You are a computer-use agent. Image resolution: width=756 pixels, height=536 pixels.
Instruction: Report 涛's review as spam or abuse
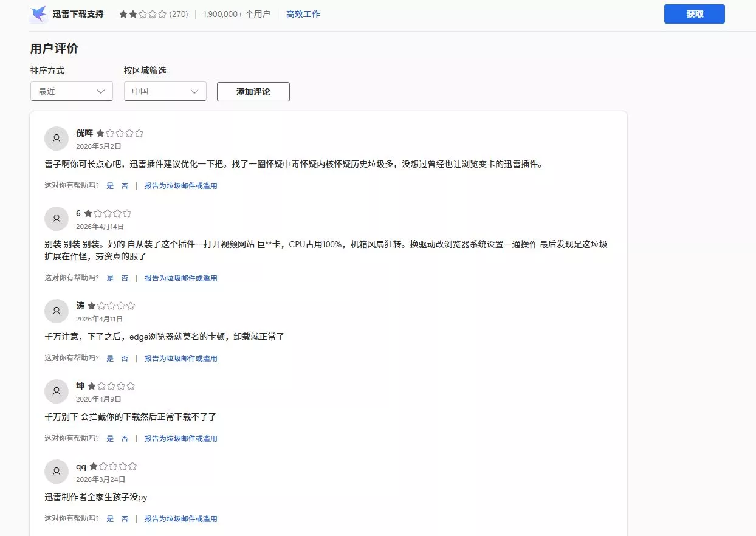[x=180, y=359]
